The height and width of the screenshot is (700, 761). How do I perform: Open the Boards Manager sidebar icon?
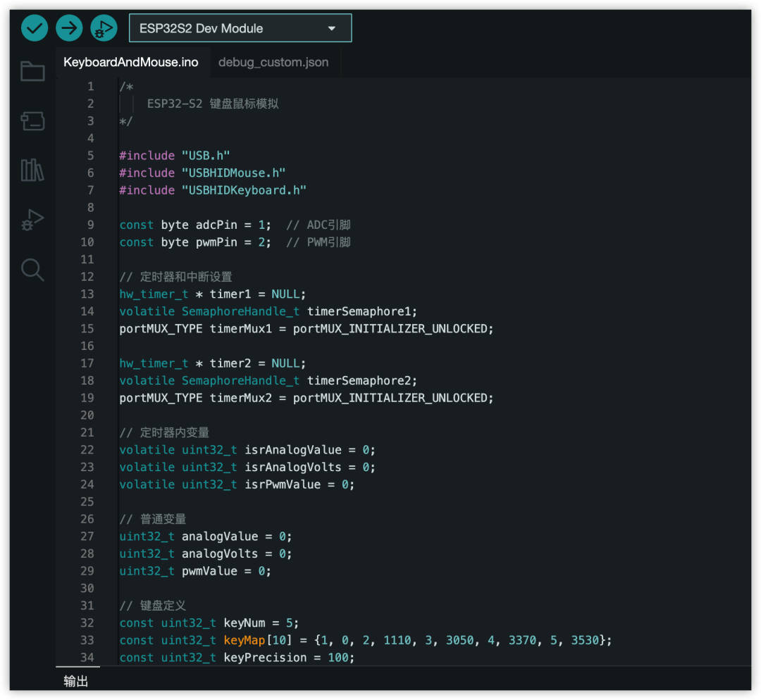pos(32,121)
